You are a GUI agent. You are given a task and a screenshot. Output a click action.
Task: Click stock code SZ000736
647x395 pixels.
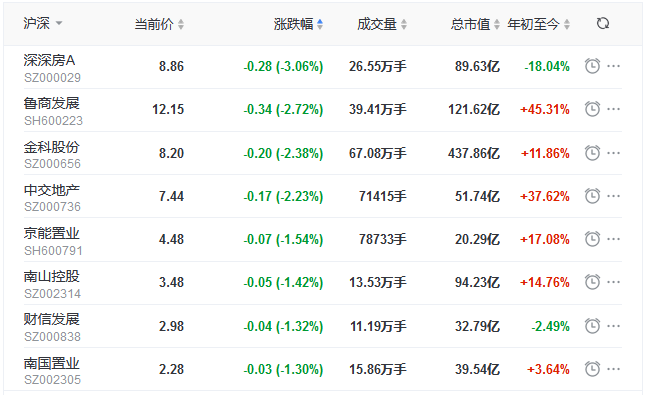click(x=52, y=207)
